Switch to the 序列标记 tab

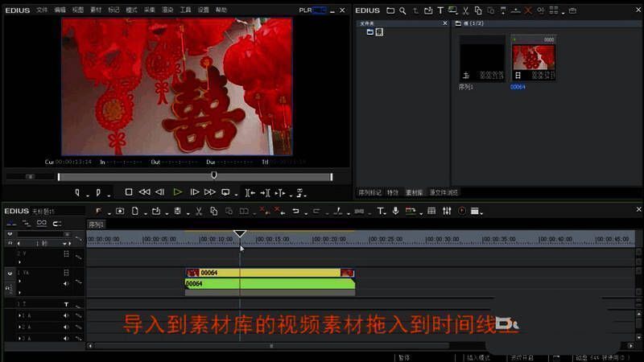pos(369,192)
